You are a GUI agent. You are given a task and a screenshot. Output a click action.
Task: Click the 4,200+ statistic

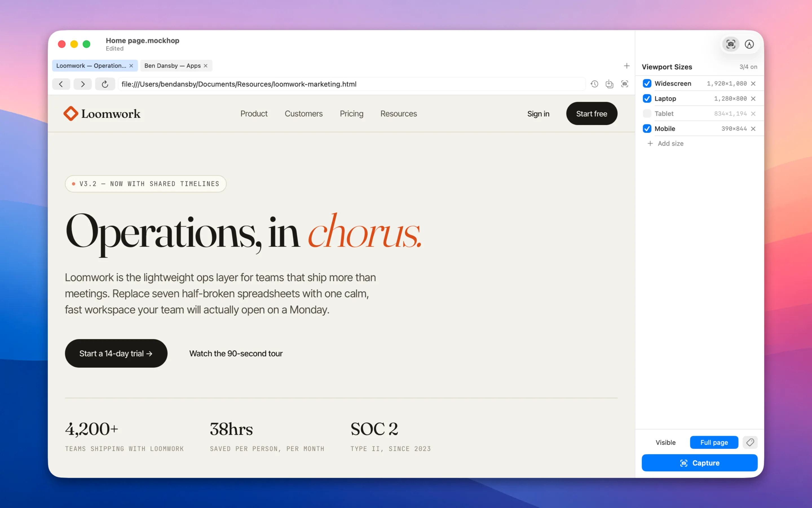(x=92, y=429)
